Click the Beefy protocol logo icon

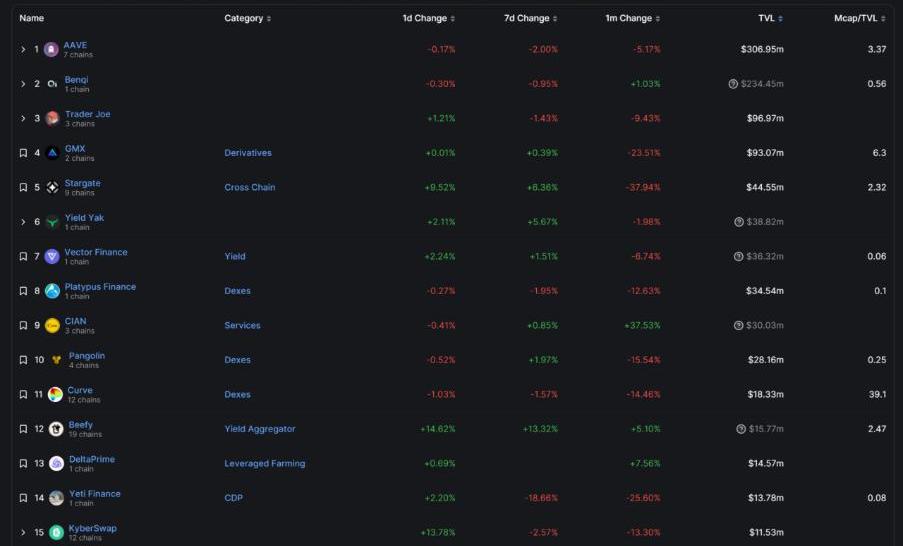(x=56, y=429)
